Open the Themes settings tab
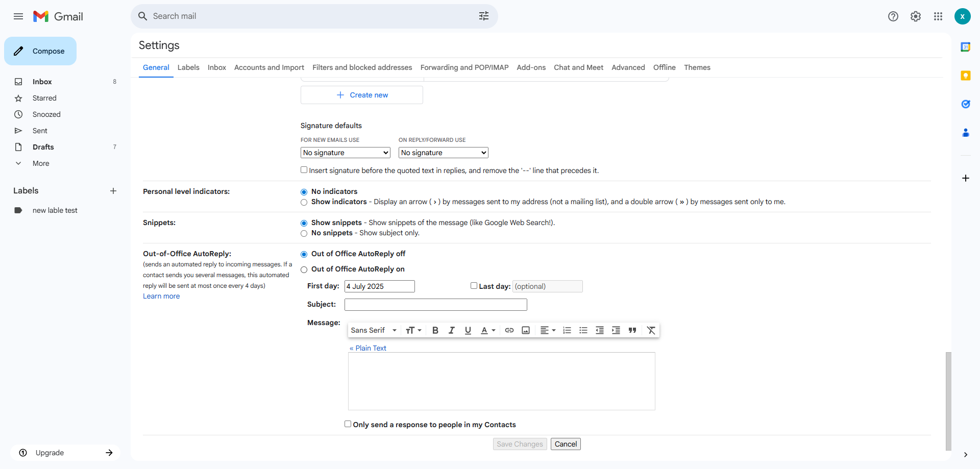 click(x=697, y=67)
